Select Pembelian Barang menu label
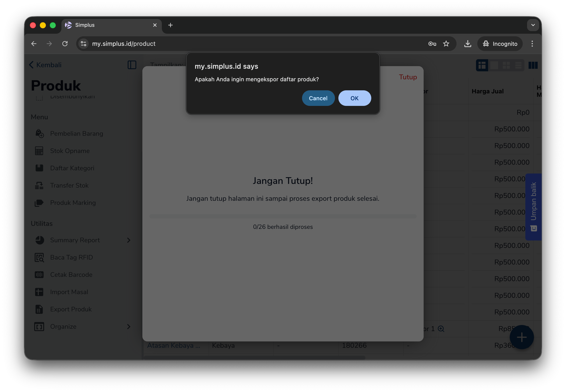Screen dimensions: 566x392 pos(77,134)
